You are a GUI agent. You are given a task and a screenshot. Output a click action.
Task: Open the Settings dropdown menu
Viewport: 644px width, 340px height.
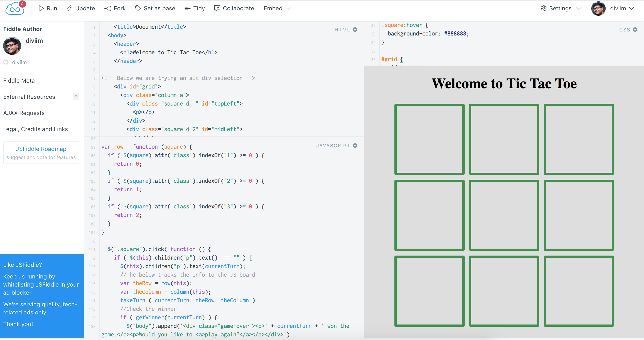tap(561, 8)
